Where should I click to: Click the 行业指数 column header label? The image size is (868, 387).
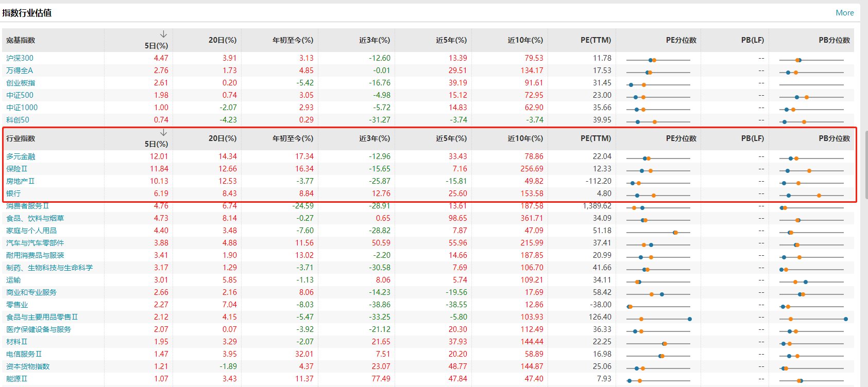pos(21,138)
